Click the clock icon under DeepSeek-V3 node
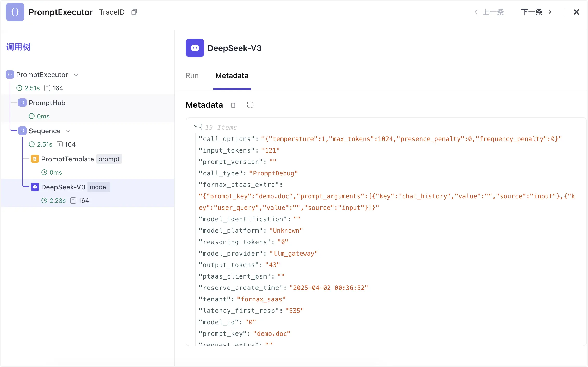The image size is (588, 367). (44, 201)
